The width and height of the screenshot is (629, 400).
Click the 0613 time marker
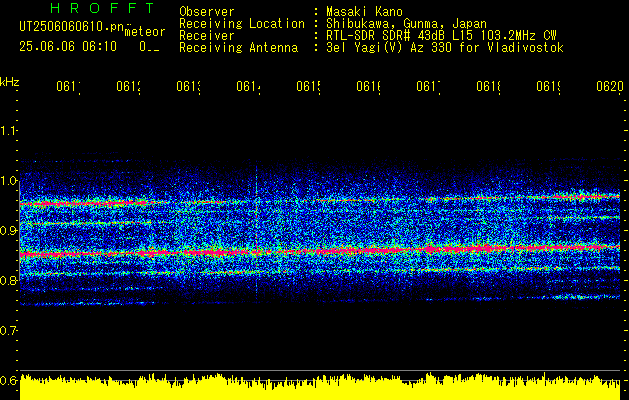(x=189, y=87)
